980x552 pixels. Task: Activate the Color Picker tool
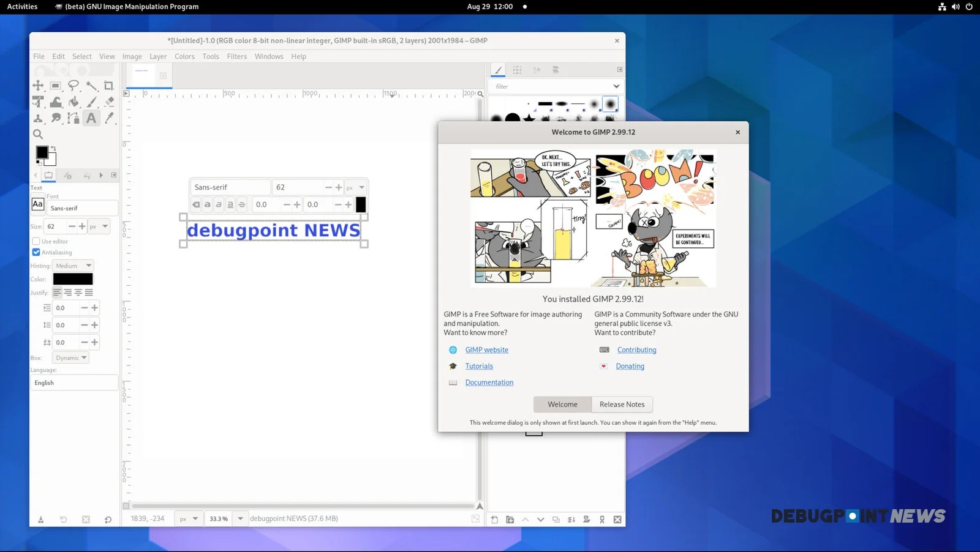109,117
